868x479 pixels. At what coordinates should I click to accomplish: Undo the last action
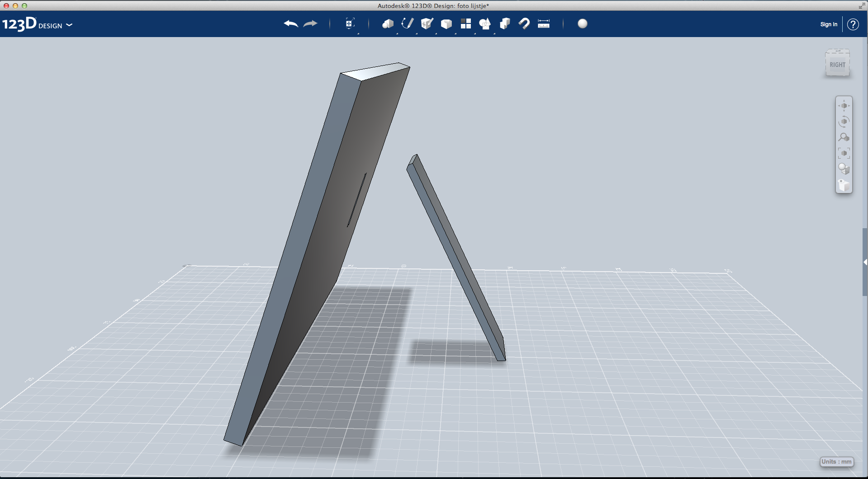coord(291,23)
